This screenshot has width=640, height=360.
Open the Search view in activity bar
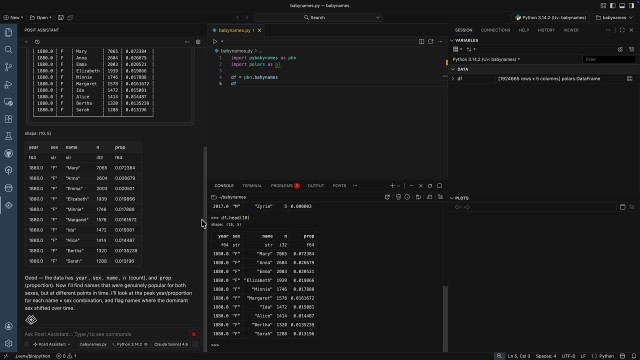tap(8, 50)
